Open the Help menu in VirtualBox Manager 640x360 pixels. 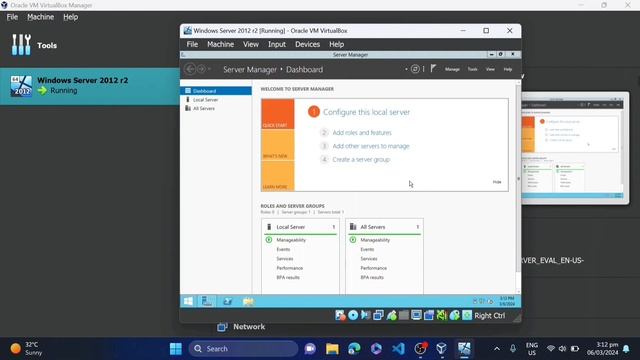click(x=71, y=17)
